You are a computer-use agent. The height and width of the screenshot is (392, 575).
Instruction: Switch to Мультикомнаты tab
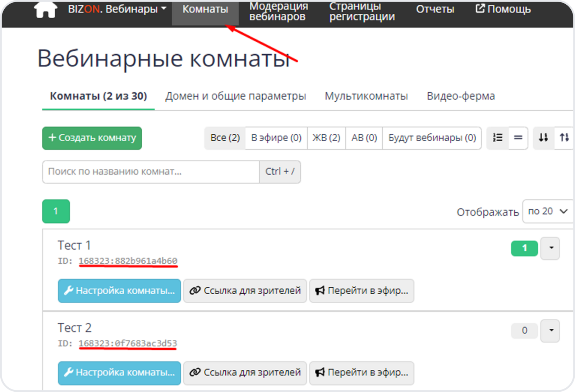366,96
